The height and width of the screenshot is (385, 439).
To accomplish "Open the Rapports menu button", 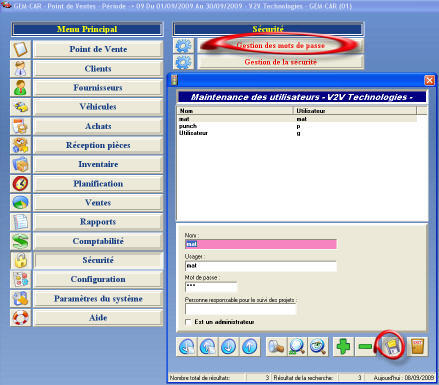I will click(x=98, y=222).
